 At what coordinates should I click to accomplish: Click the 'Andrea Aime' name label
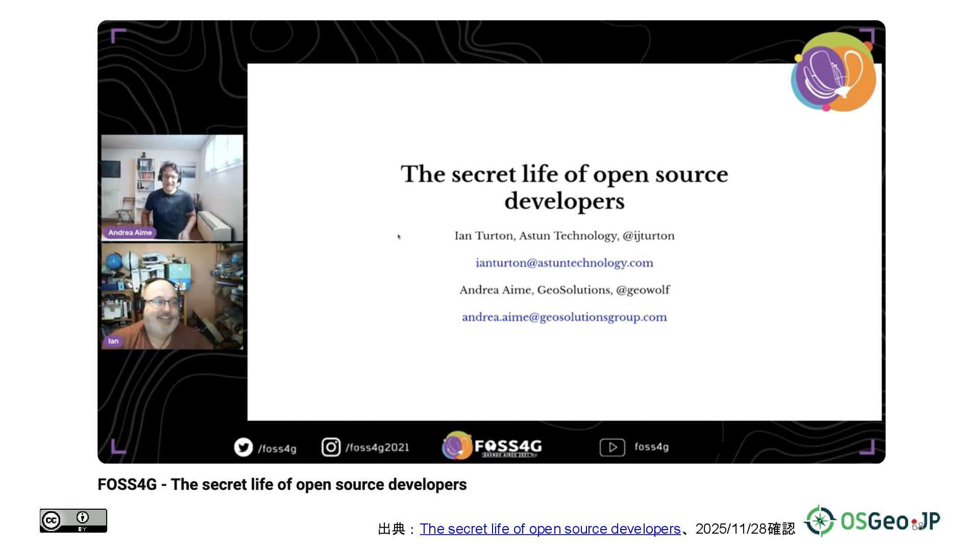point(130,233)
